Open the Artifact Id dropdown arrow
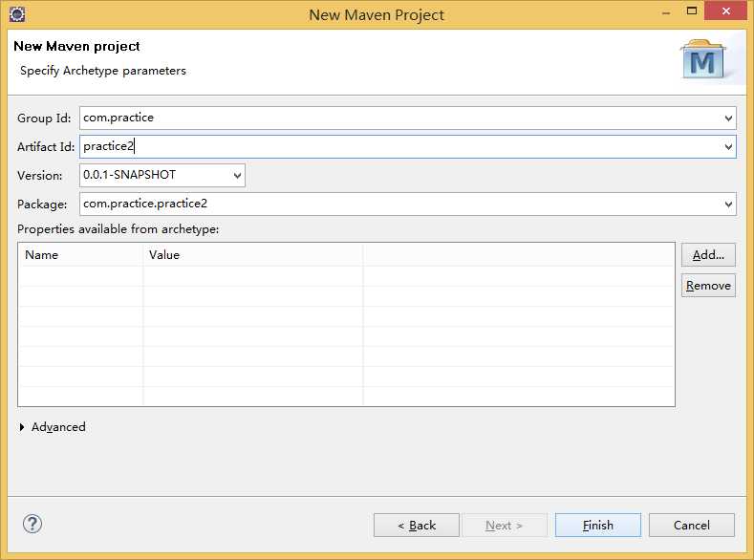The width and height of the screenshot is (754, 560). point(728,146)
